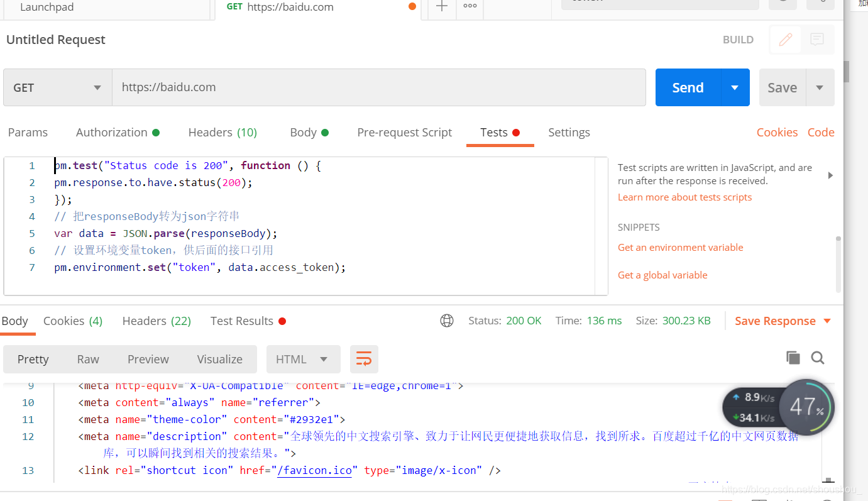Click the snippets list scrollbar
The image size is (868, 501).
(838, 264)
